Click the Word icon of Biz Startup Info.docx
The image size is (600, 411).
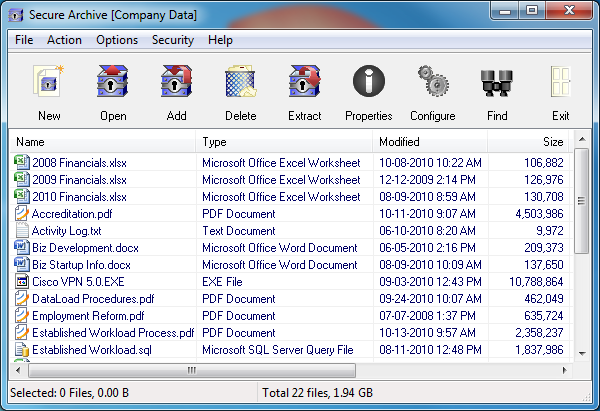(x=22, y=264)
